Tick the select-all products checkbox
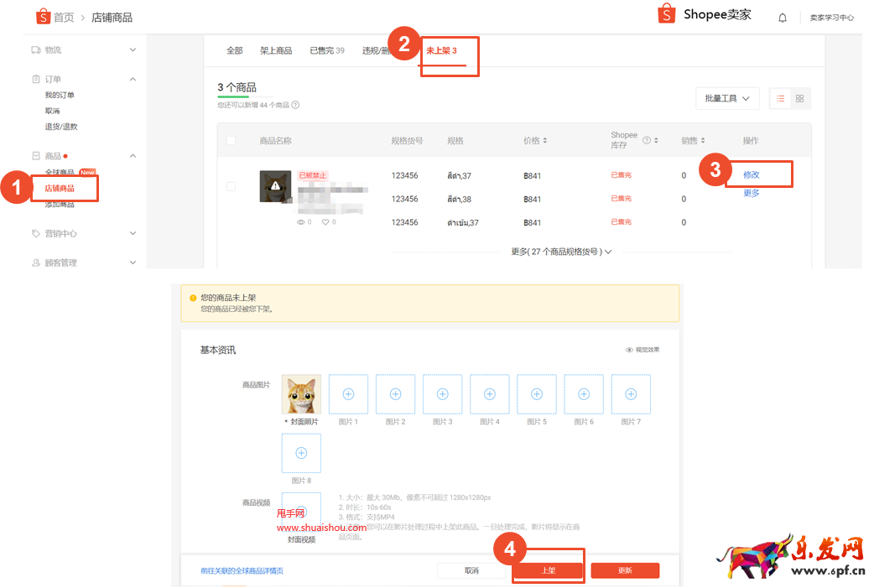The width and height of the screenshot is (874, 588). pyautogui.click(x=231, y=140)
